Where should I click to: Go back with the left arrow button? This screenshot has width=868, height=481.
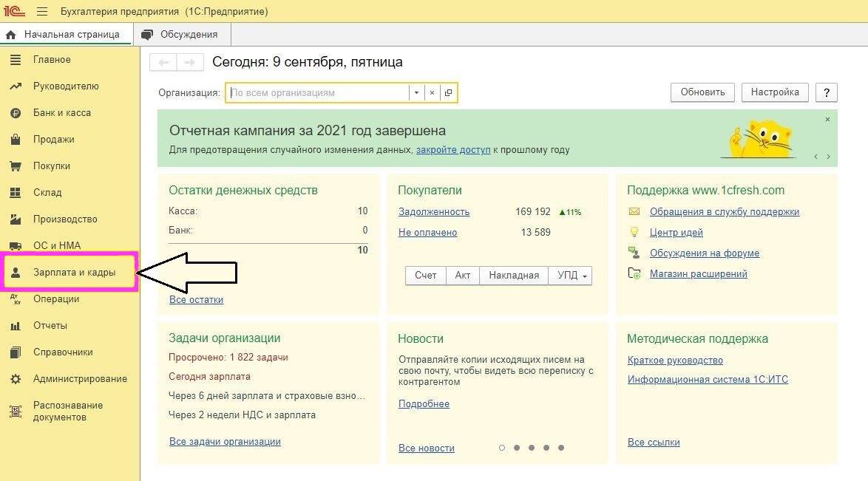pos(163,63)
